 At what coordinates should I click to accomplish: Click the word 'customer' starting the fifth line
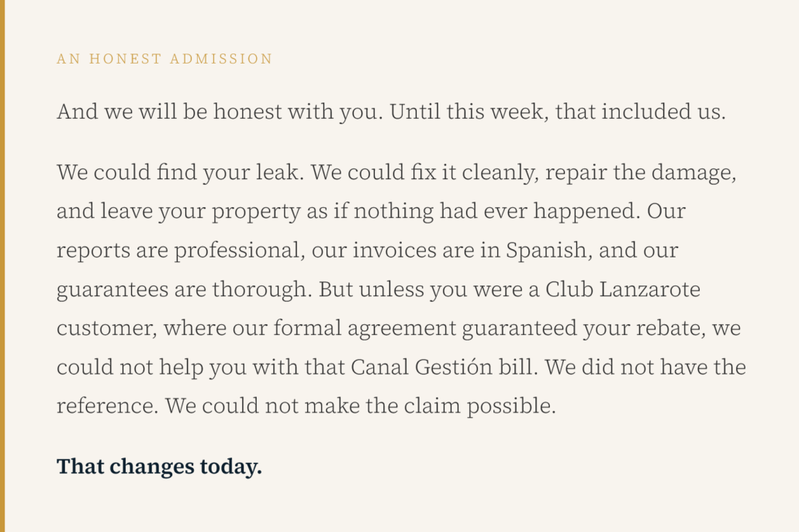coord(106,328)
